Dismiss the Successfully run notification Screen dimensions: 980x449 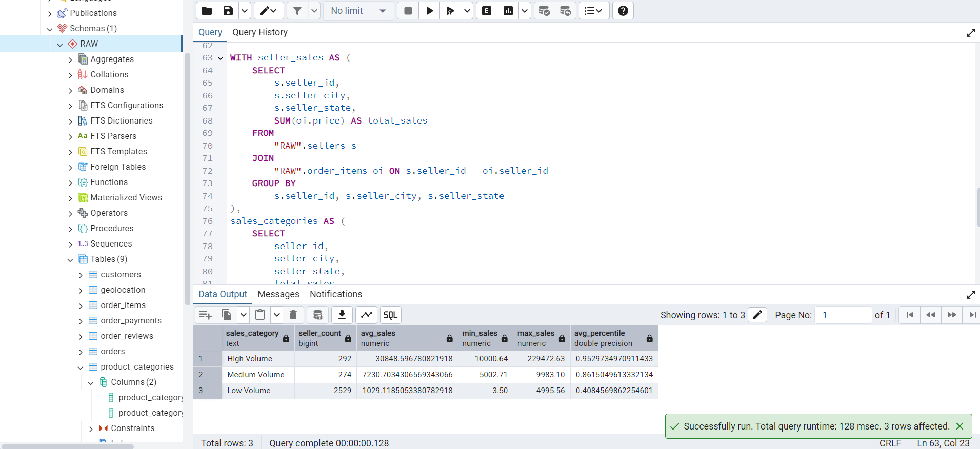pyautogui.click(x=959, y=426)
